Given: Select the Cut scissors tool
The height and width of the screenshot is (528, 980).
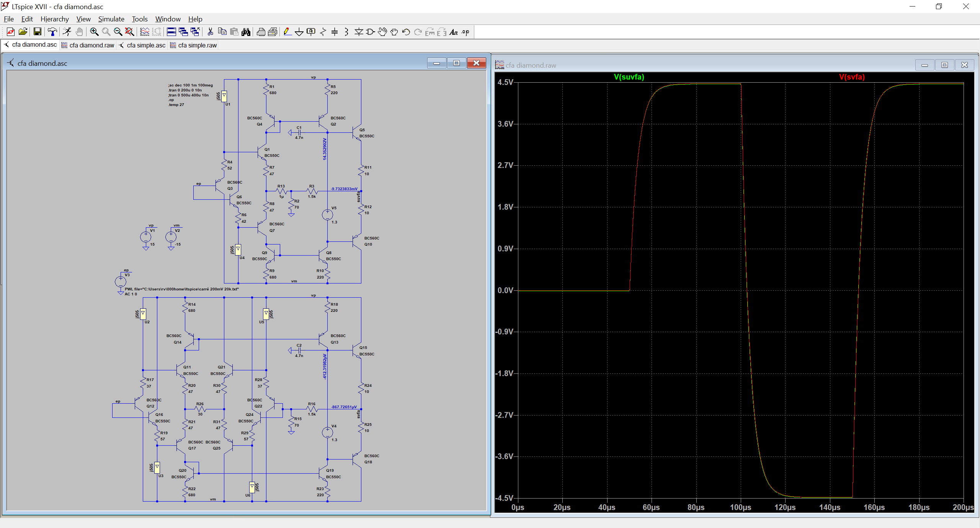Looking at the screenshot, I should tap(210, 32).
